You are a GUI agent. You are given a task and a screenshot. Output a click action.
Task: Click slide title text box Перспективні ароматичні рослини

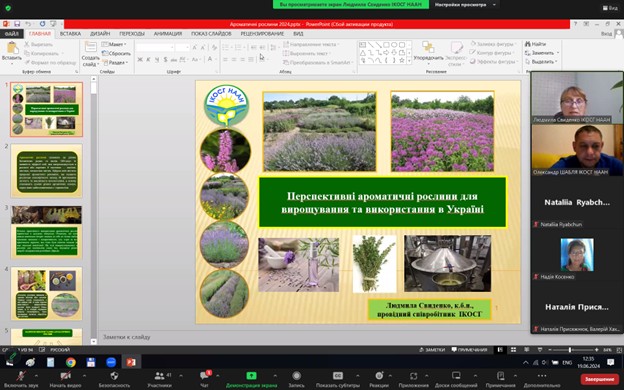(x=382, y=202)
